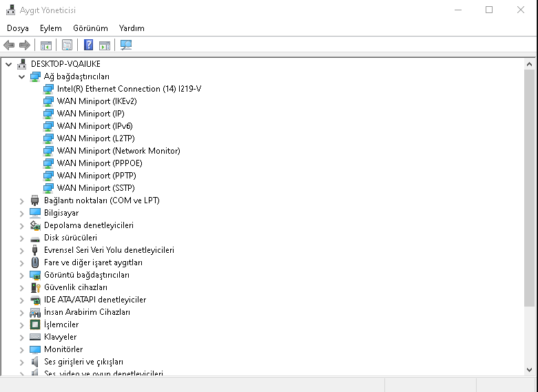Viewport: 538px width, 392px height.
Task: Click the Fare ve diğer işaret aygıtları mouse icon
Action: click(x=35, y=262)
